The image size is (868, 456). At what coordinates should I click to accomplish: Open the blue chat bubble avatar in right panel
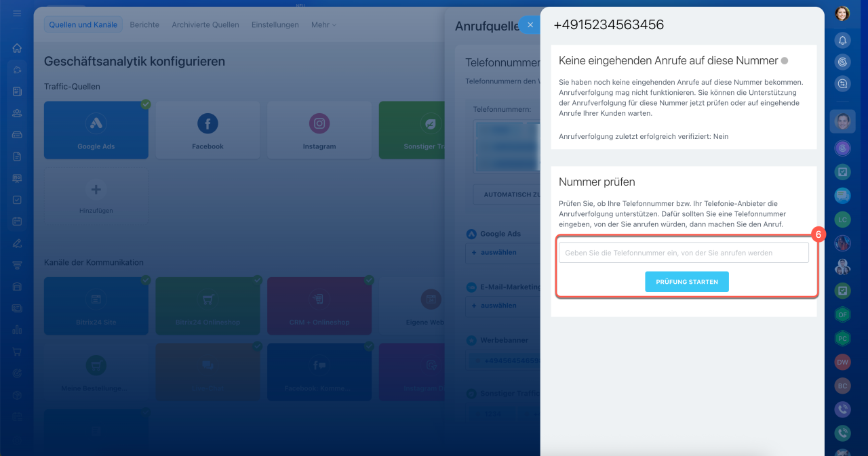click(x=842, y=196)
